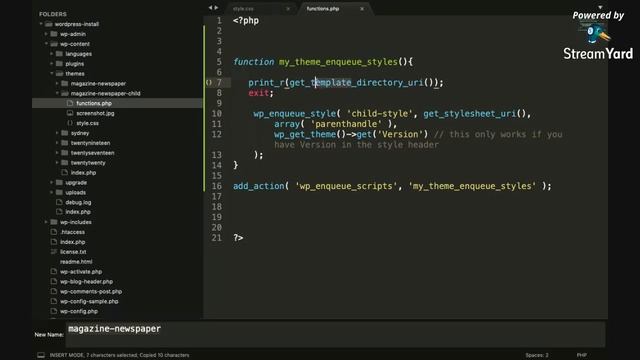This screenshot has width=640, height=360.
Task: Click the 'exit;' statement on line 8
Action: coord(261,93)
